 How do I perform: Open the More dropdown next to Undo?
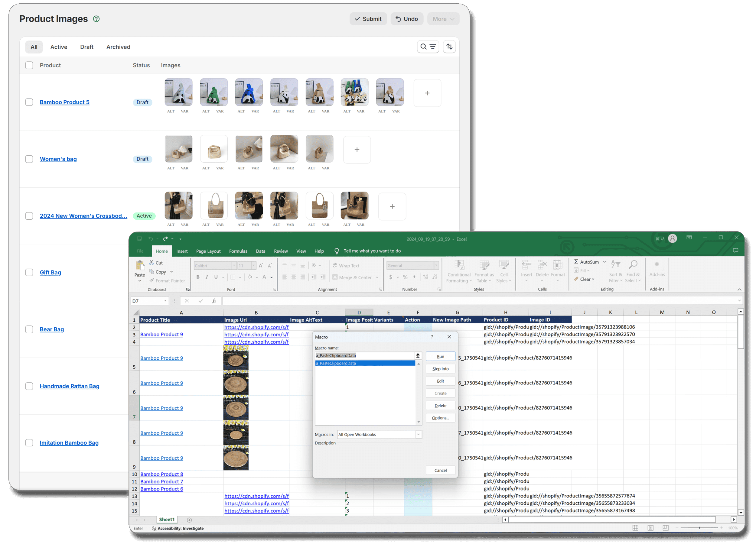click(443, 19)
